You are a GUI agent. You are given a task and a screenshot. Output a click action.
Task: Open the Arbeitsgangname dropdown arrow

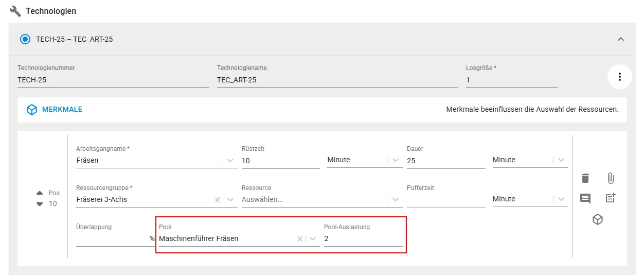tap(230, 160)
